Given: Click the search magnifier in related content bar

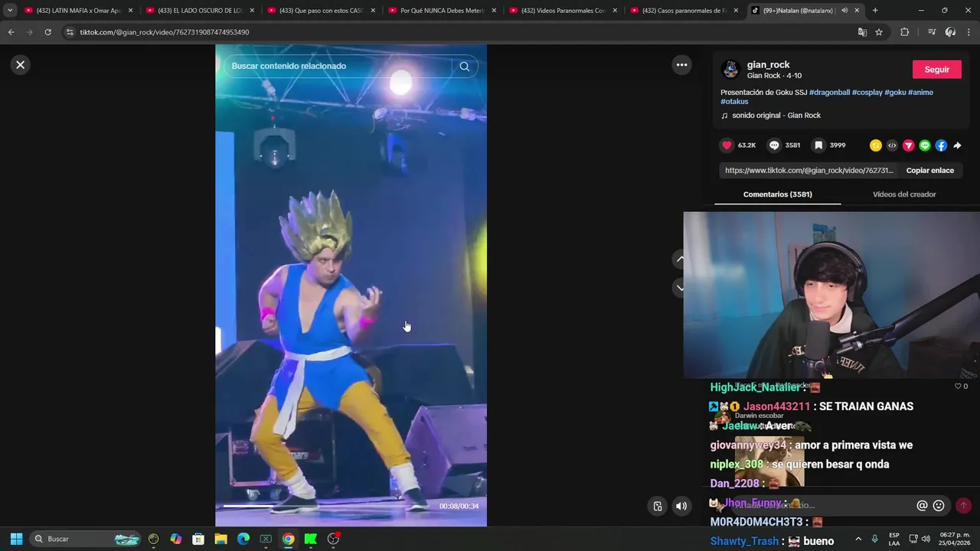Looking at the screenshot, I should pyautogui.click(x=464, y=67).
